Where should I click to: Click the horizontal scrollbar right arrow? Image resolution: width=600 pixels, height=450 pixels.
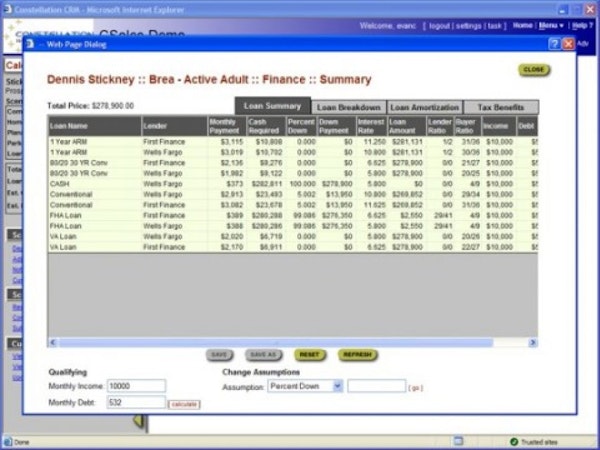click(532, 342)
